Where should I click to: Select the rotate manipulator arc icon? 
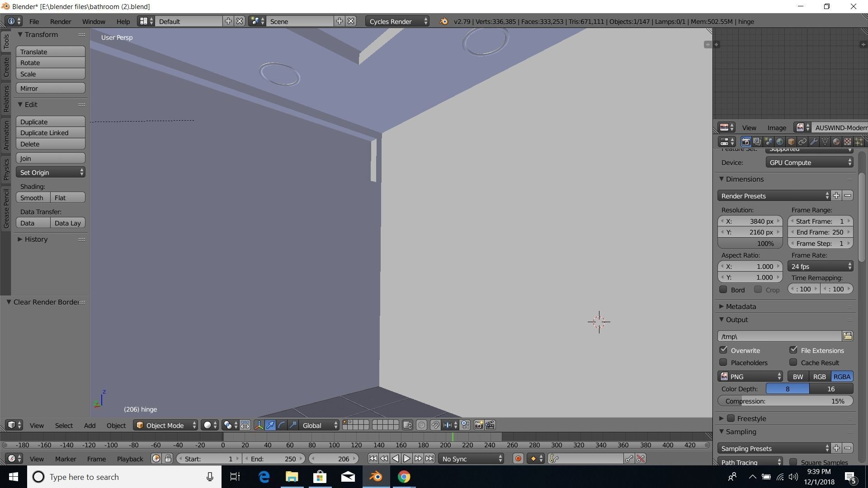tap(282, 425)
